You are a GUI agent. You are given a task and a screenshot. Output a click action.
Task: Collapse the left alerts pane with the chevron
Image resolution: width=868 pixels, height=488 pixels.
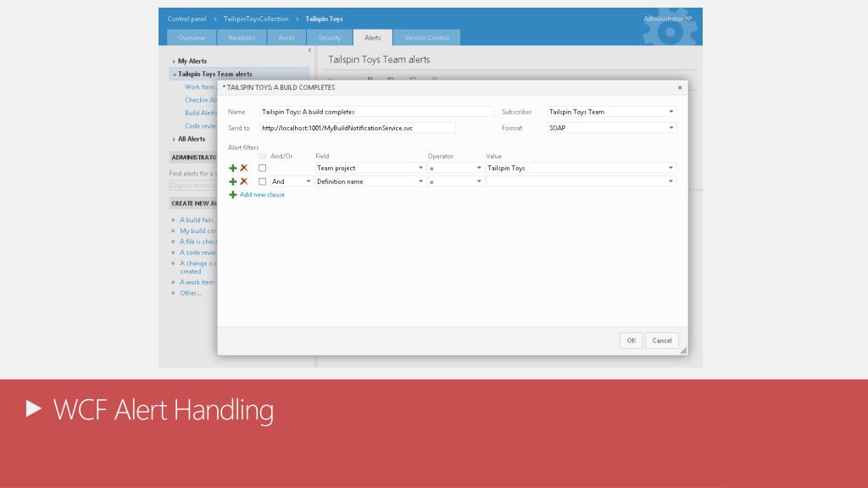pyautogui.click(x=309, y=50)
